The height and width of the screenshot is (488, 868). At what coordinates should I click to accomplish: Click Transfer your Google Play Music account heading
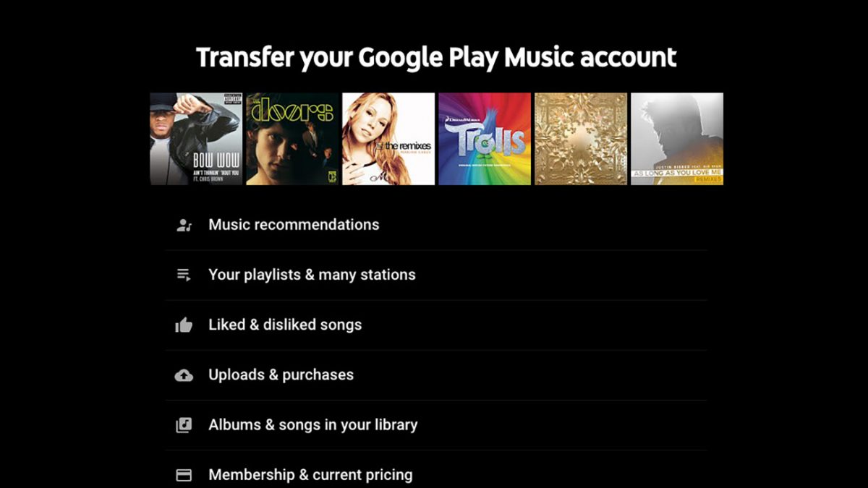pos(436,56)
